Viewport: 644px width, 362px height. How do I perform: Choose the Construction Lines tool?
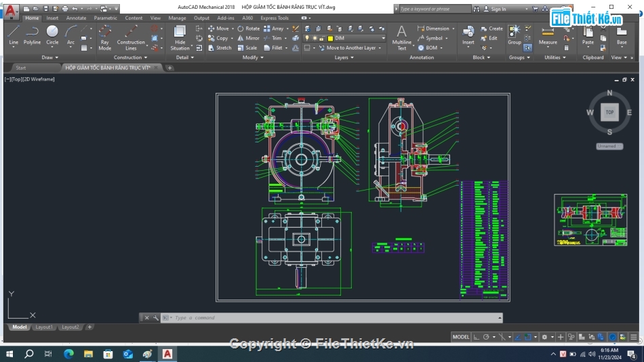pyautogui.click(x=131, y=37)
